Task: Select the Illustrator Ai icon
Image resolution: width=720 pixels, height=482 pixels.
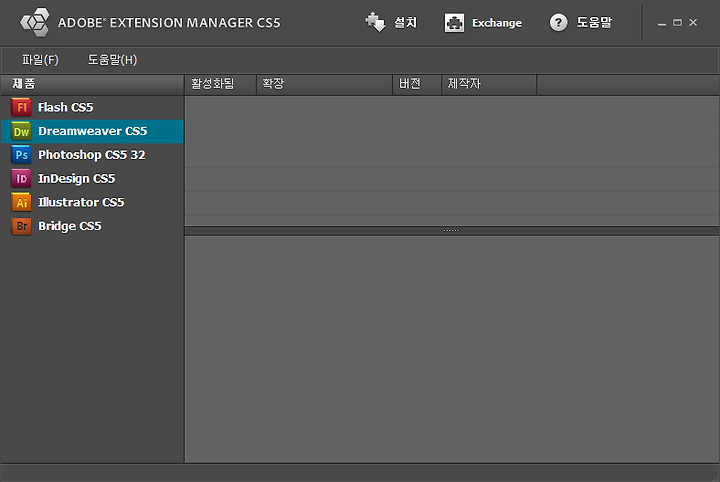Action: coord(21,202)
